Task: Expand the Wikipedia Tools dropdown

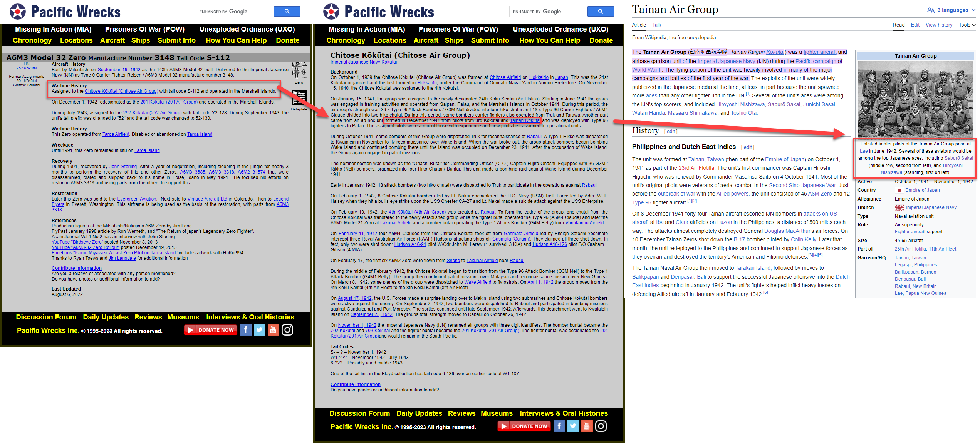Action: [x=967, y=25]
